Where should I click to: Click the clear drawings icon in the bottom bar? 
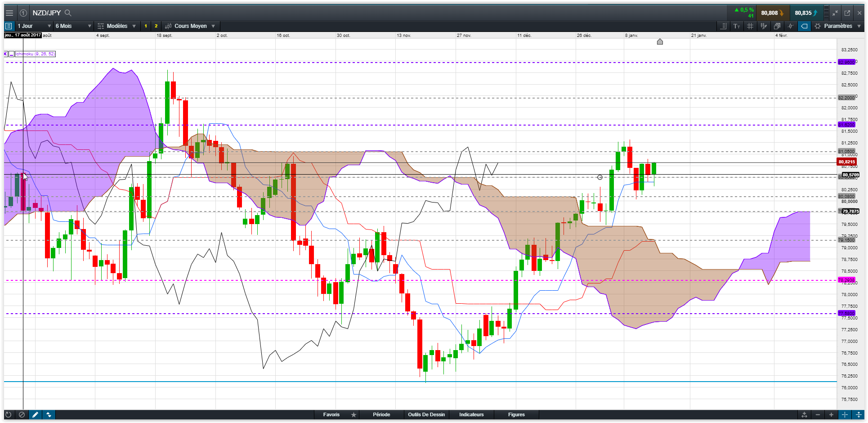point(22,414)
